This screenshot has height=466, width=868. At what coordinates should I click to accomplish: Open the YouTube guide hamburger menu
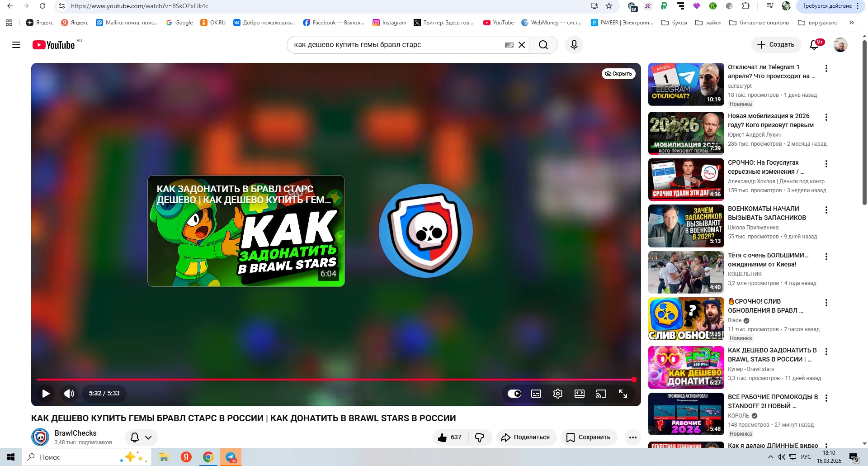[x=16, y=45]
